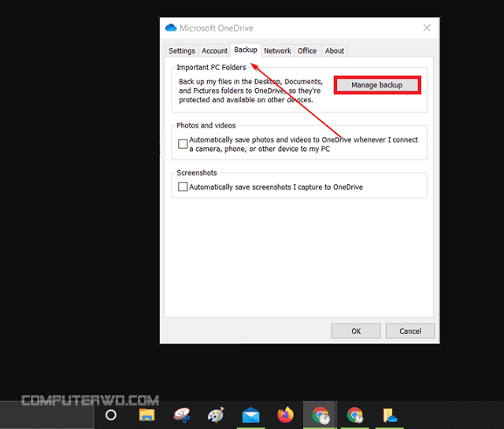Screen dimensions: 504x429
Task: Click the Manage backup button
Action: (x=377, y=85)
